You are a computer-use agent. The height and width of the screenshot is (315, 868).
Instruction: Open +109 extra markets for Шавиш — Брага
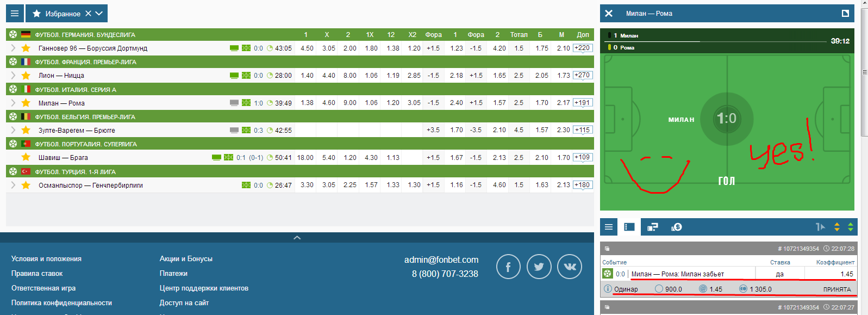point(583,157)
